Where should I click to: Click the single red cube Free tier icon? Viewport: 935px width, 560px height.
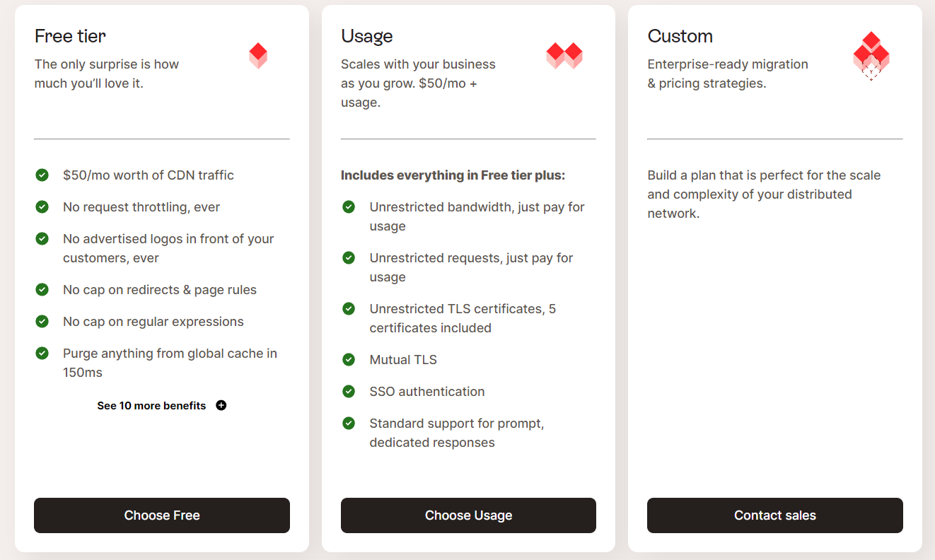click(x=258, y=56)
